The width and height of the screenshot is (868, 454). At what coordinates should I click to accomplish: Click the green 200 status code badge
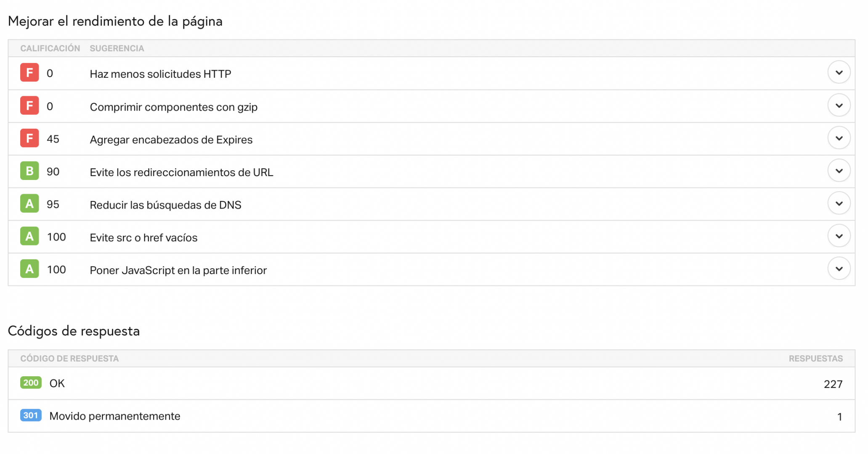pyautogui.click(x=31, y=383)
